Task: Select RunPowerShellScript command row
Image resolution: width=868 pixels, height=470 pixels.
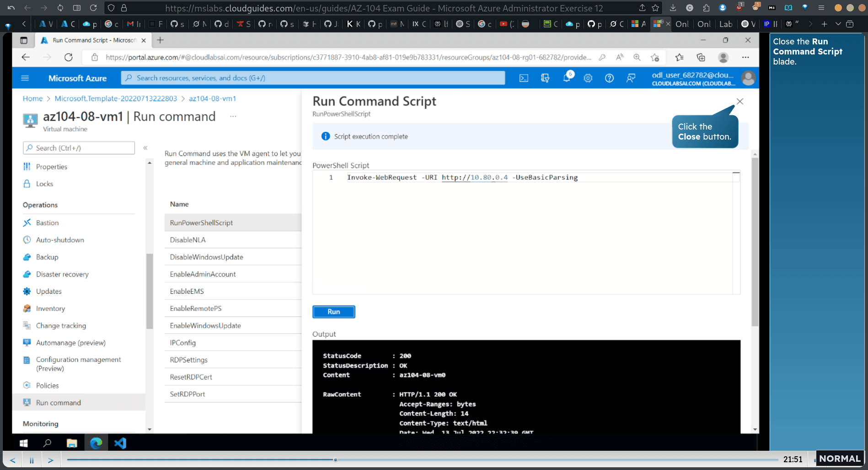Action: point(233,222)
